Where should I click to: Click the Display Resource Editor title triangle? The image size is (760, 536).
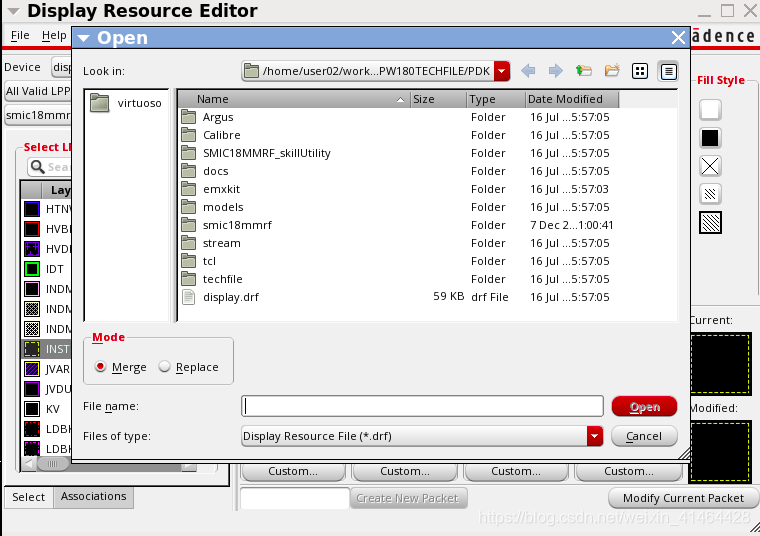click(x=13, y=11)
